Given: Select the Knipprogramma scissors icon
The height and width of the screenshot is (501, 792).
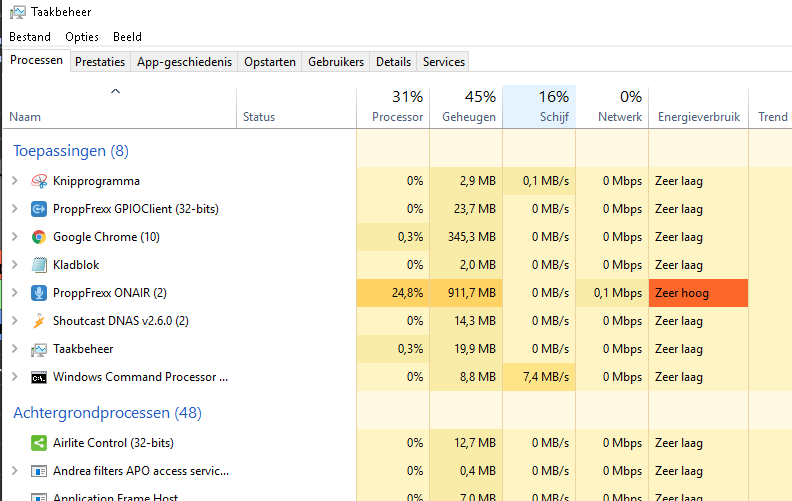Looking at the screenshot, I should [39, 181].
